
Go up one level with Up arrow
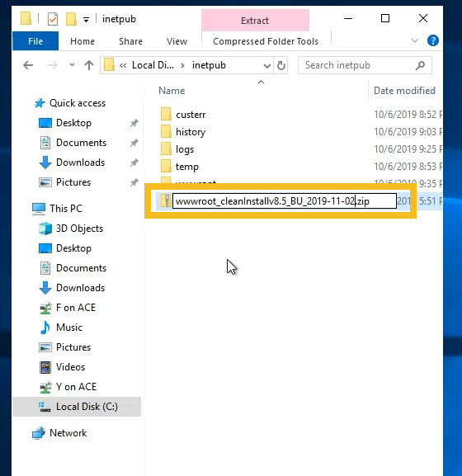89,65
